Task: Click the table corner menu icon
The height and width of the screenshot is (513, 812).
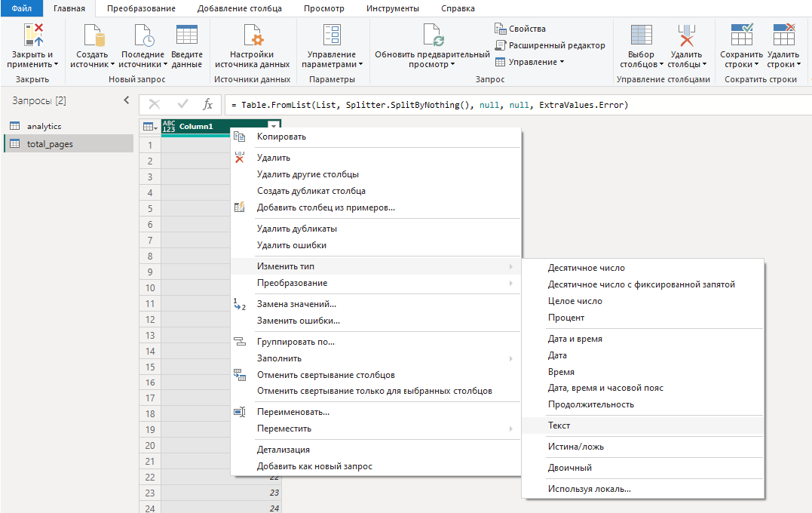Action: tap(150, 127)
